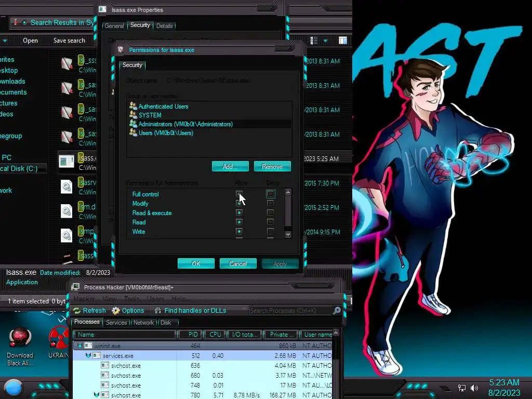The width and height of the screenshot is (532, 399).
Task: Click the Remove button
Action: click(272, 166)
